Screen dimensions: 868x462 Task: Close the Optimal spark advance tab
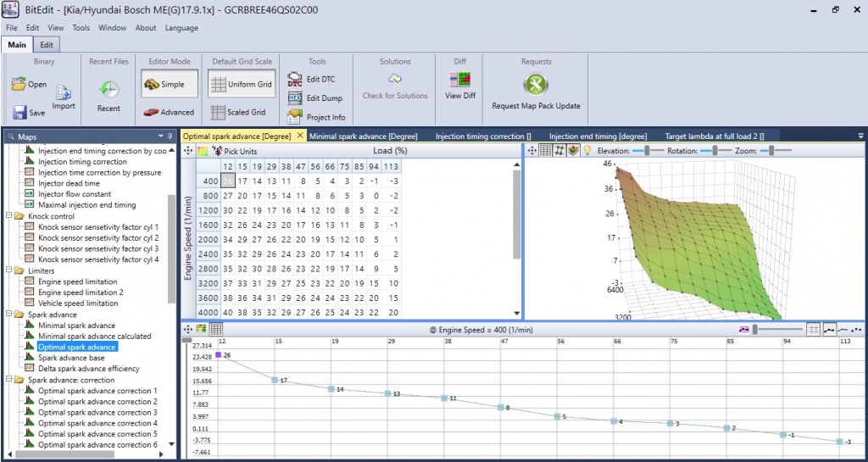300,135
